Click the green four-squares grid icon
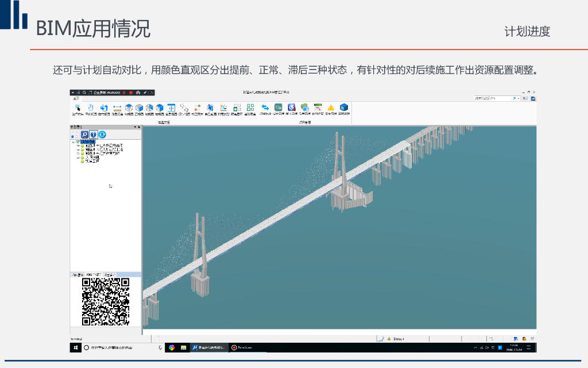 250,108
